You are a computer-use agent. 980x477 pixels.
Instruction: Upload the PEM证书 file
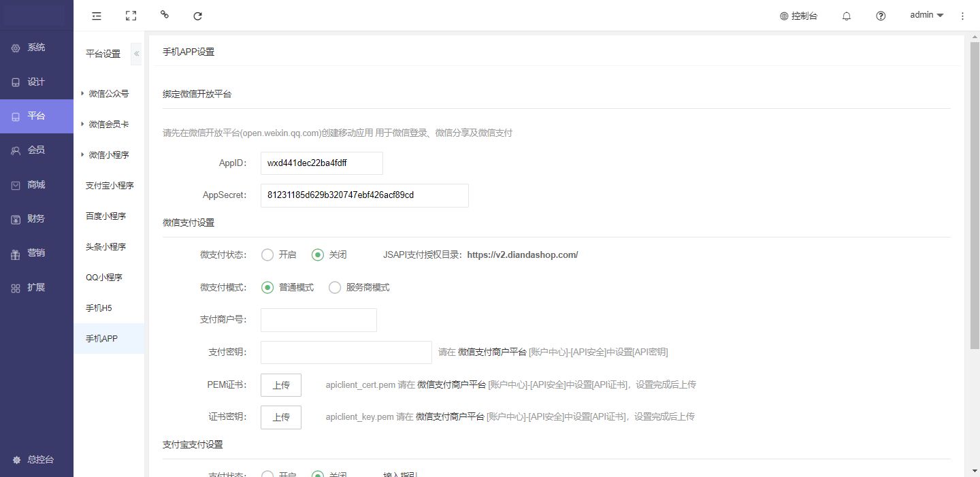[x=281, y=385]
